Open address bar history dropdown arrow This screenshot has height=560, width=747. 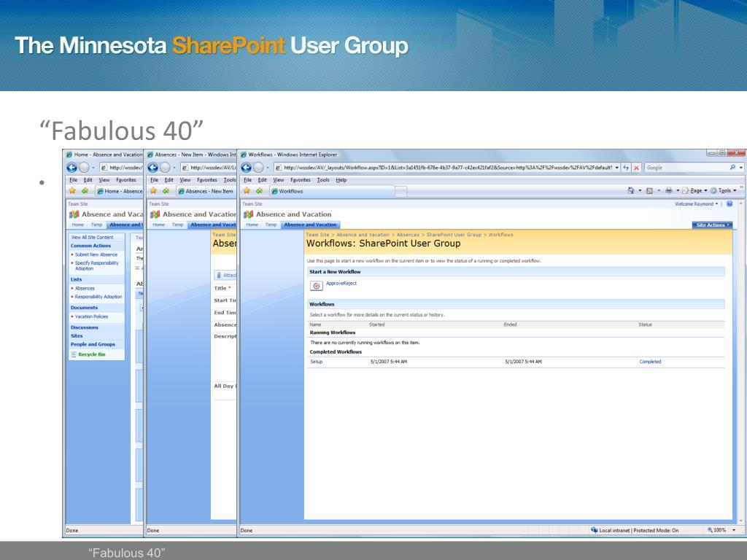(617, 168)
